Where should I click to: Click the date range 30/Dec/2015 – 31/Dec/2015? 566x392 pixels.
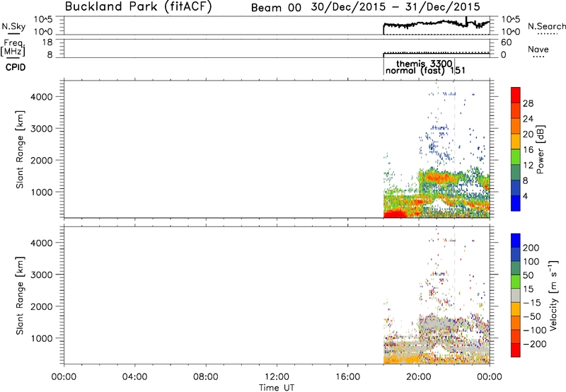tap(395, 7)
